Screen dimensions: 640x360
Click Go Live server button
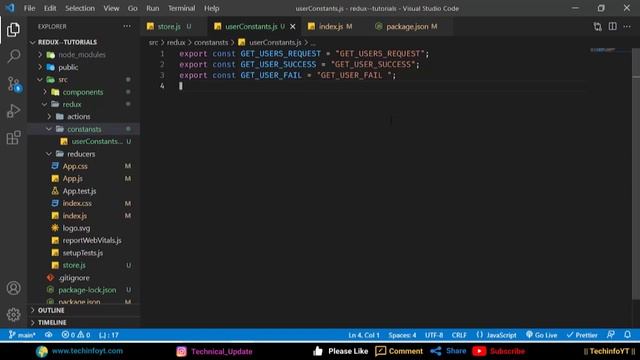(x=541, y=335)
